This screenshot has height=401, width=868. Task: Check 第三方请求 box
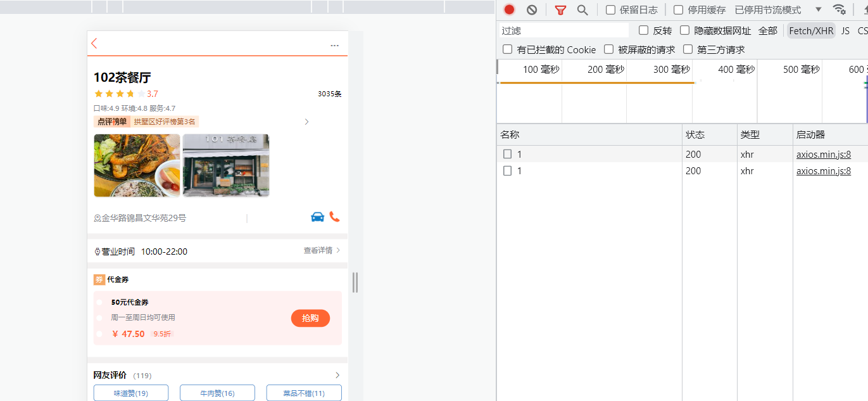(x=688, y=49)
